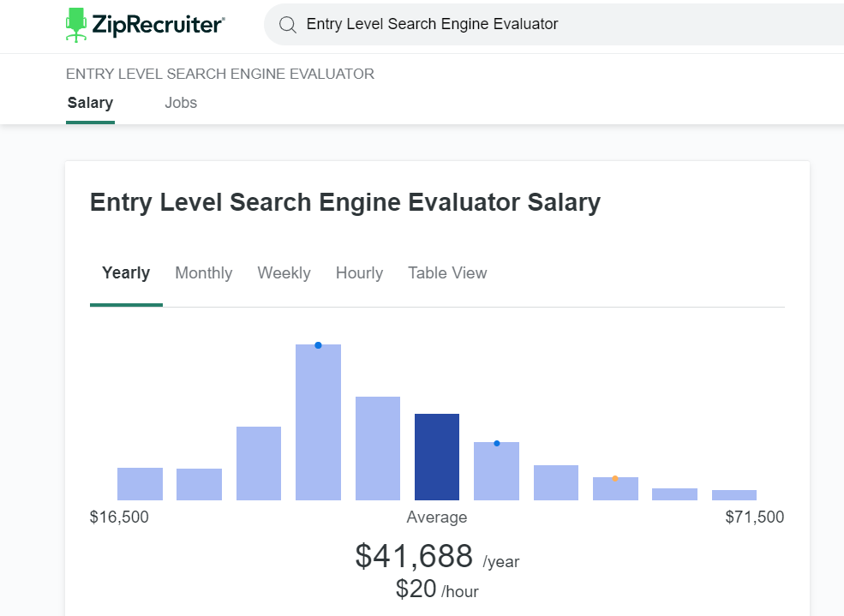Screen dimensions: 844x616
Task: Click the ZipRecruiter wordmark text
Action: 159,25
